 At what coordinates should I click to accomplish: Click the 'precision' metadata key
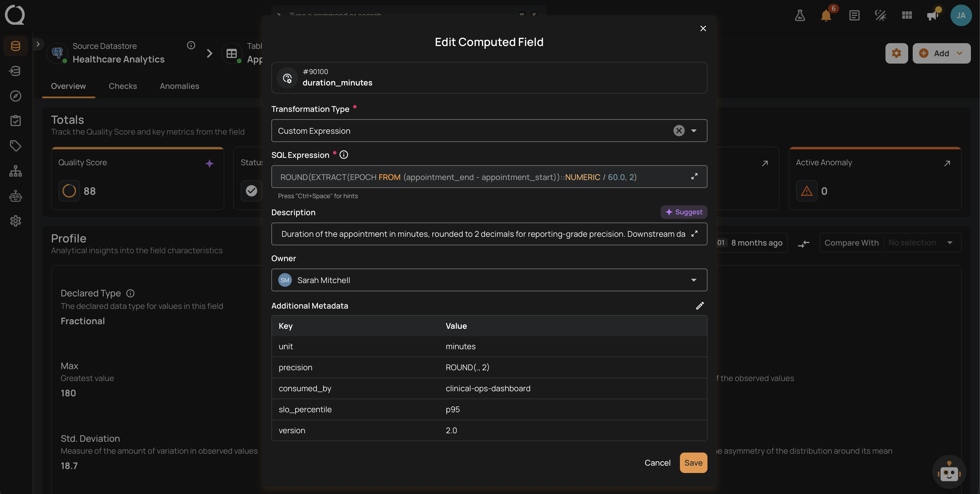click(295, 367)
